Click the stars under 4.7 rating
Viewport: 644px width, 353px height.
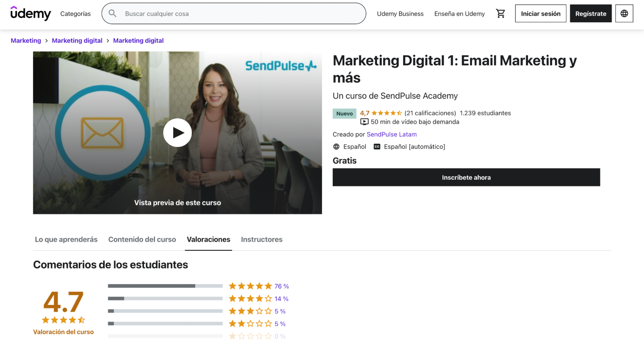point(63,320)
